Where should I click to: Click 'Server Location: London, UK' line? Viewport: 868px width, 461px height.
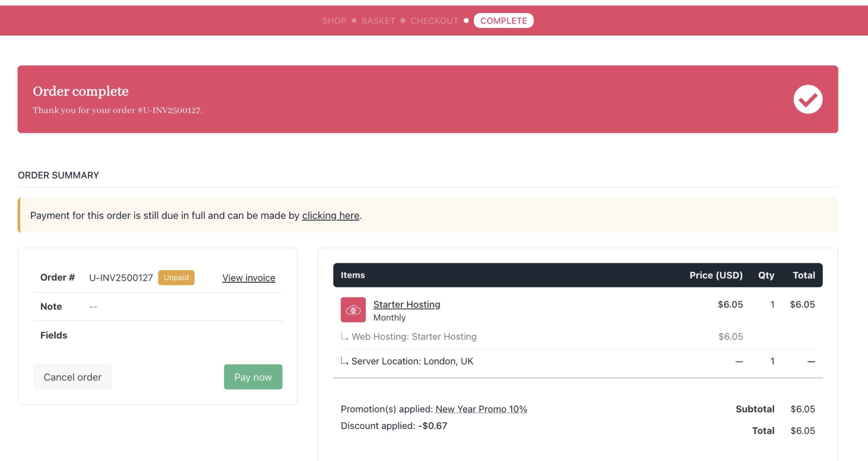(x=412, y=361)
